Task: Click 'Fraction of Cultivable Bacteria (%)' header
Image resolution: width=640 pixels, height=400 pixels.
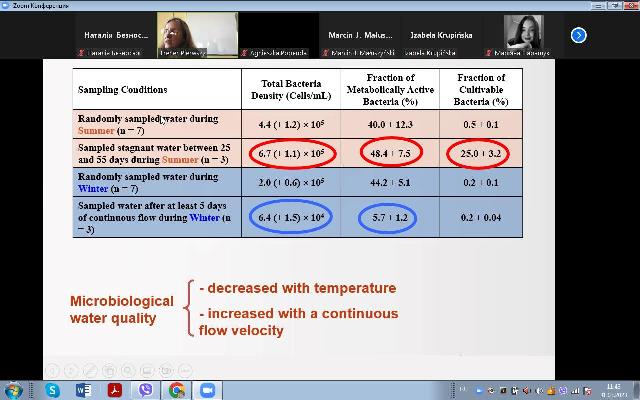Action: (481, 89)
